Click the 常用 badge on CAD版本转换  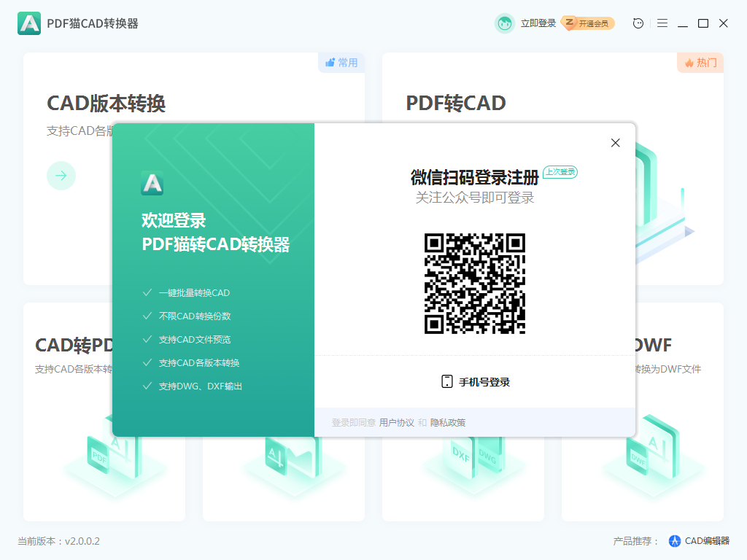[x=341, y=63]
